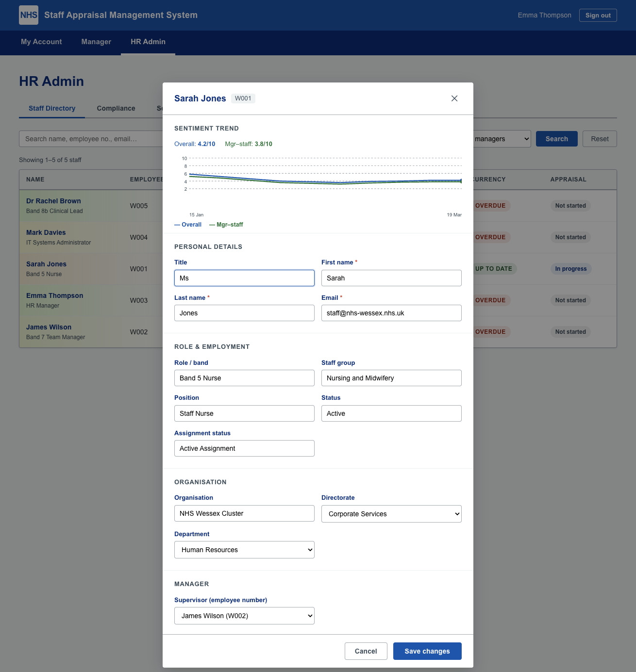Open the Directorate dropdown showing Corporate Services
This screenshot has height=672, width=636.
(x=391, y=514)
